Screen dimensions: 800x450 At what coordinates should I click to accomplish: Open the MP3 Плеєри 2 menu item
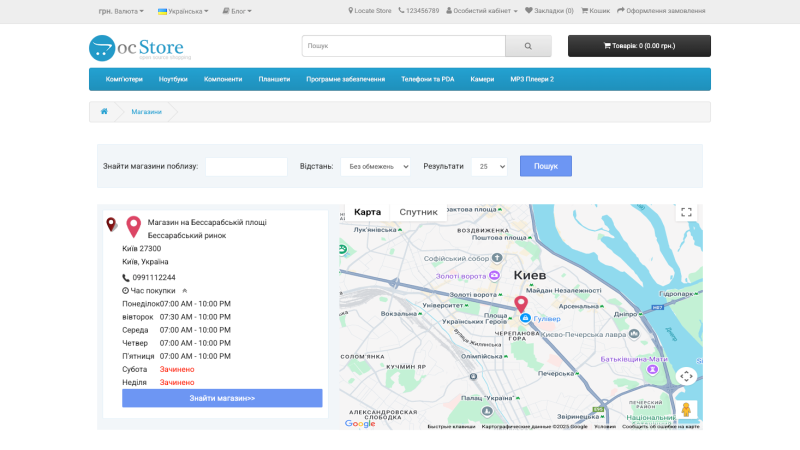coord(532,79)
